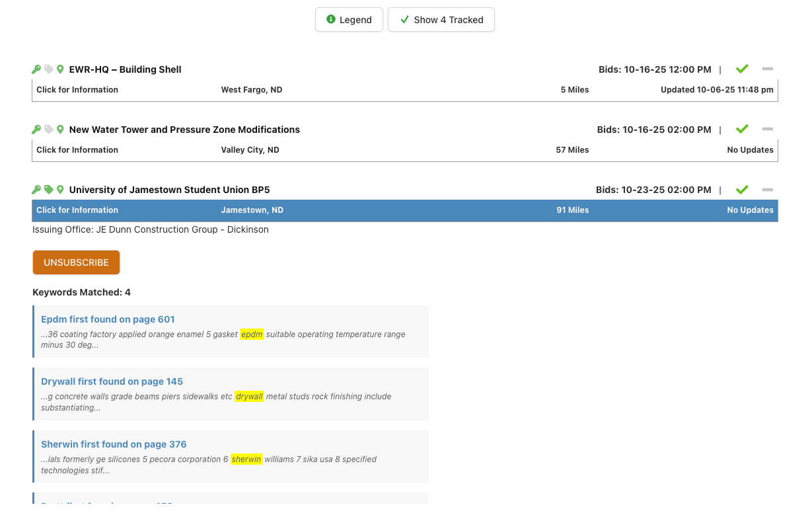
Task: Collapse University of Jamestown blue information row
Action: pyautogui.click(x=77, y=210)
